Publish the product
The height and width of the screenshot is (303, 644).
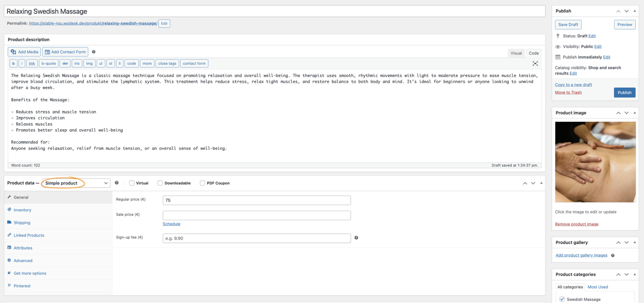(x=624, y=92)
